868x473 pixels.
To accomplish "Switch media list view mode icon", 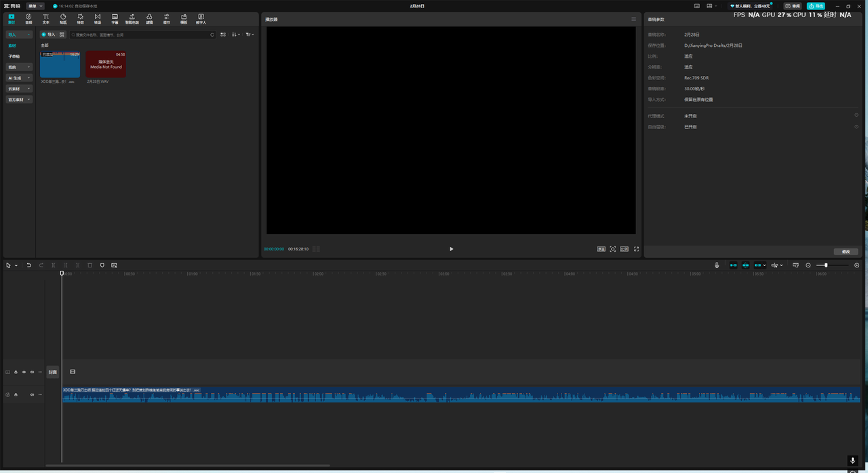I will (x=223, y=35).
